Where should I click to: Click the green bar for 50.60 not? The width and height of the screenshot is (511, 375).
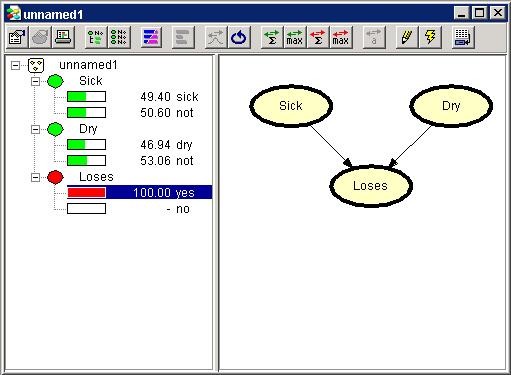pyautogui.click(x=86, y=113)
